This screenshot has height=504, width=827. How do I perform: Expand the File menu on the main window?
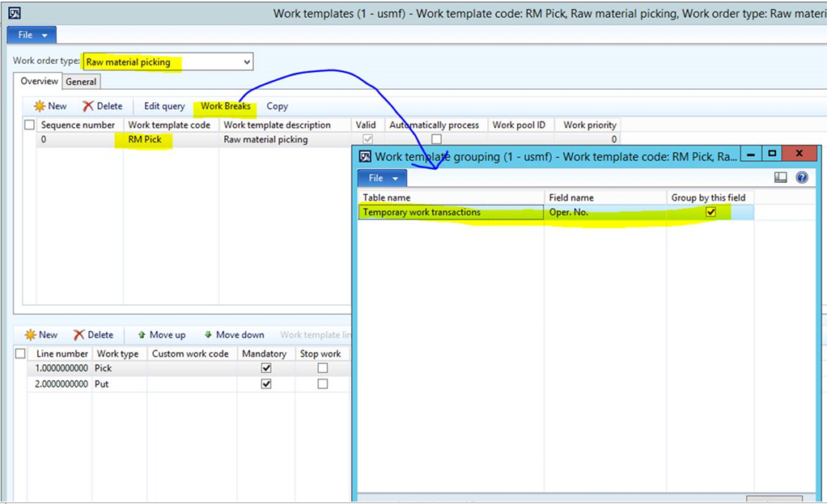point(30,35)
